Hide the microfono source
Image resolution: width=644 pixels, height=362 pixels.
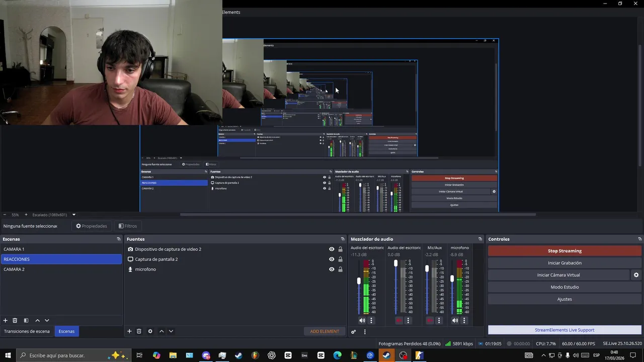(x=332, y=269)
